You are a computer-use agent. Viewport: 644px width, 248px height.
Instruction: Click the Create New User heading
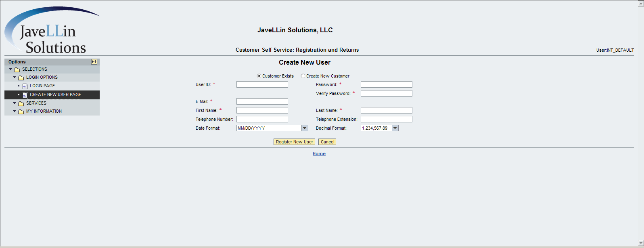click(305, 62)
